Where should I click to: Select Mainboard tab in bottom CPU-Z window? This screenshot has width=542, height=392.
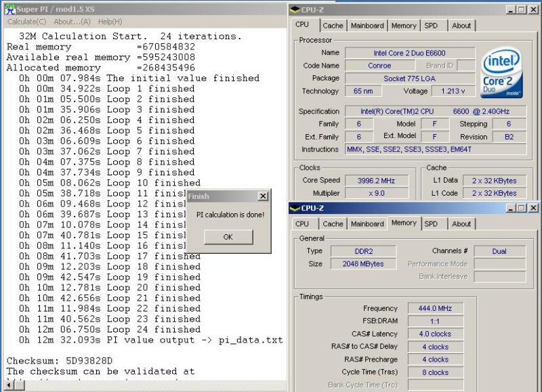pos(367,224)
